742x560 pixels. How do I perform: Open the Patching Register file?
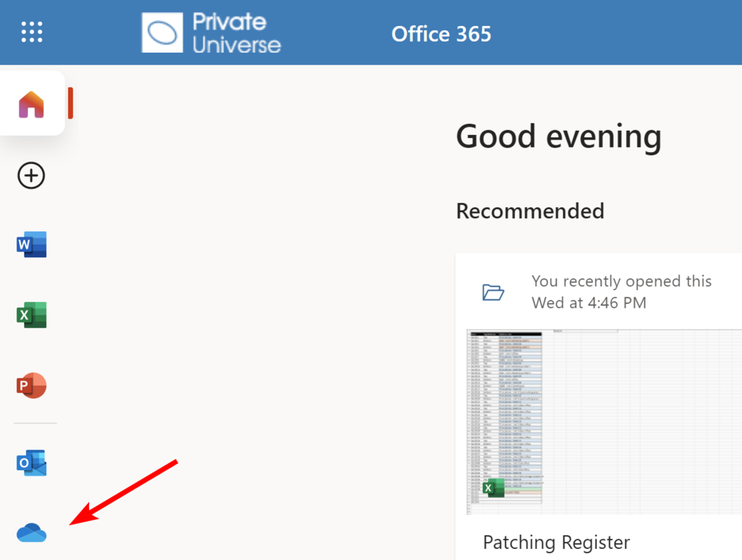coord(556,542)
